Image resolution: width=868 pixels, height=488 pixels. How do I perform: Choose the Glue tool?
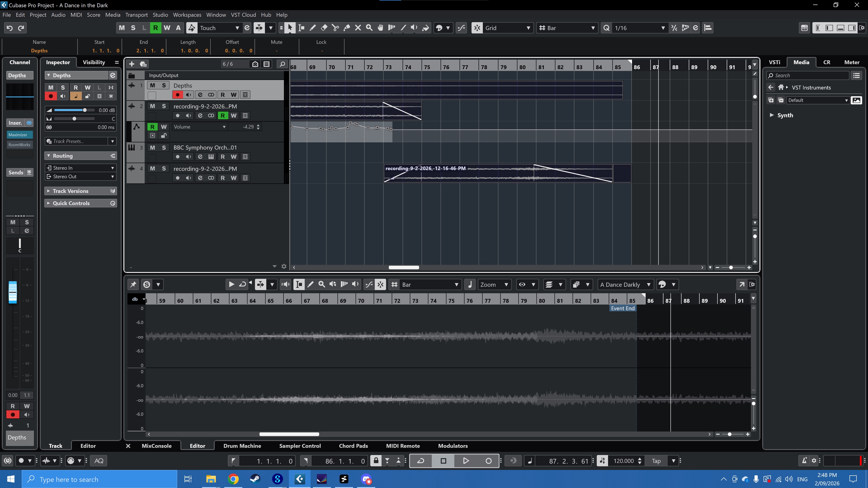(x=347, y=28)
